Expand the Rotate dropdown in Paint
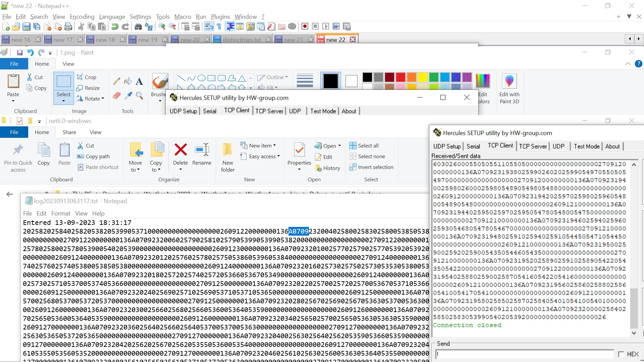This screenshot has height=362, width=644. [x=103, y=99]
